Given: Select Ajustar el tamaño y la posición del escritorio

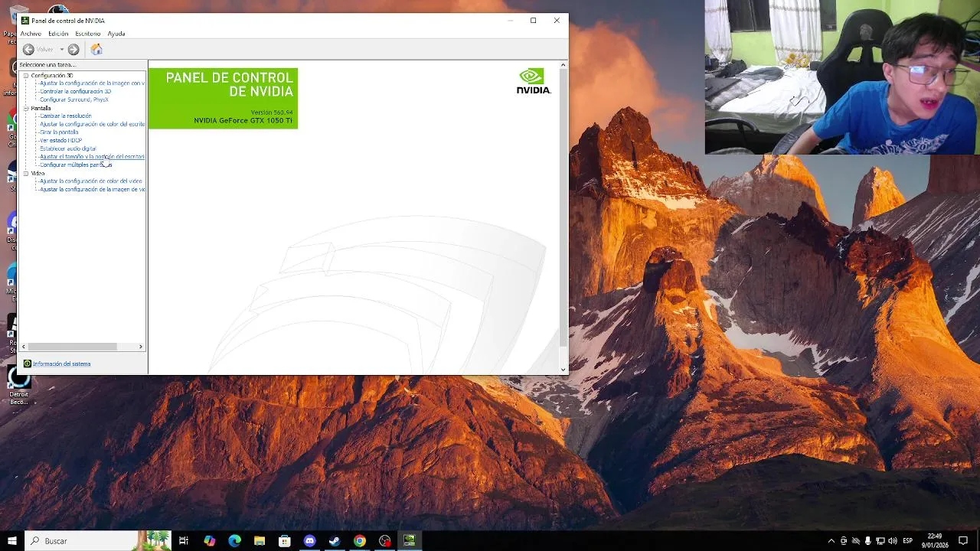Looking at the screenshot, I should point(92,157).
